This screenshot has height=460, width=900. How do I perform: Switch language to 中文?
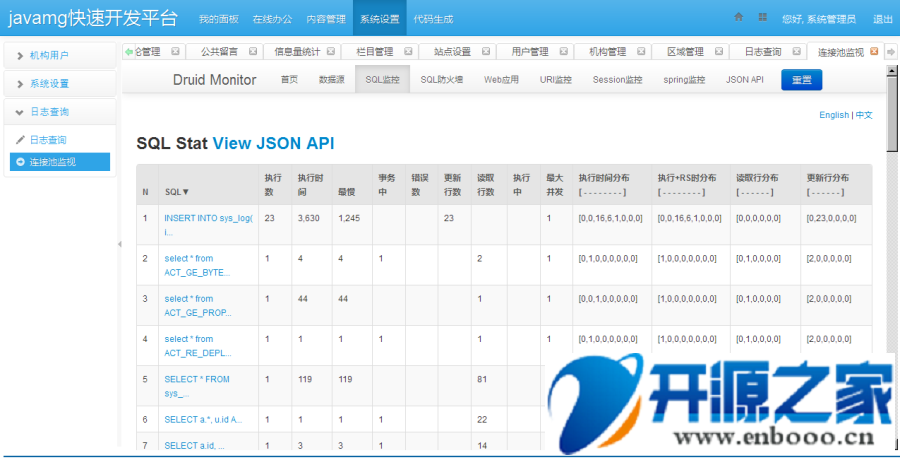864,115
